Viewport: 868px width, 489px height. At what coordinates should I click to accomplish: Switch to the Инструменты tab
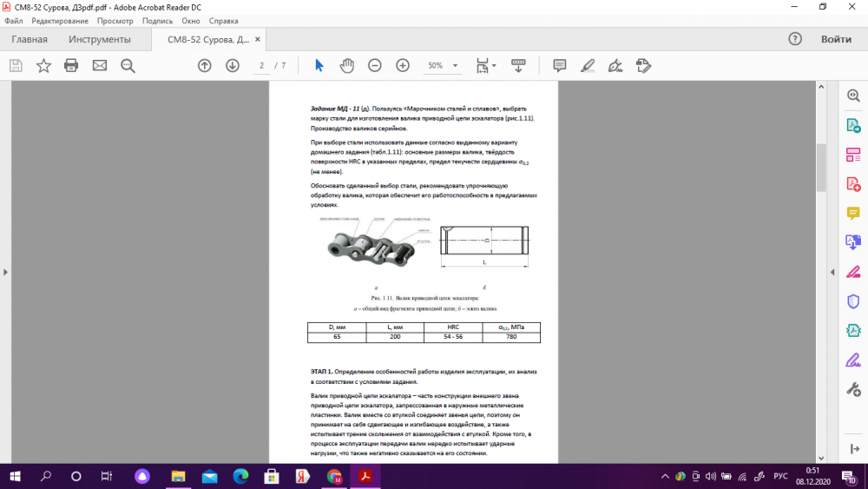click(100, 39)
